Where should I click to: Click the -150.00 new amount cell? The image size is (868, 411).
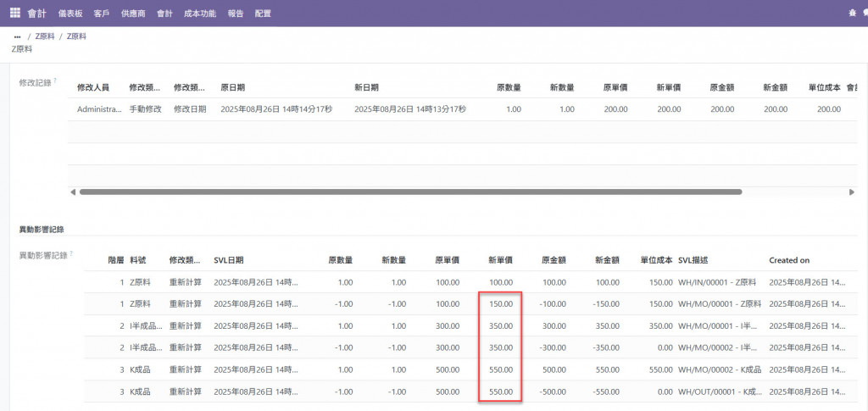(605, 304)
